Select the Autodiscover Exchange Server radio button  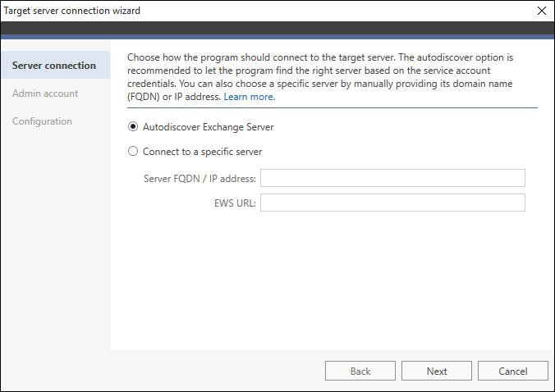pos(133,126)
